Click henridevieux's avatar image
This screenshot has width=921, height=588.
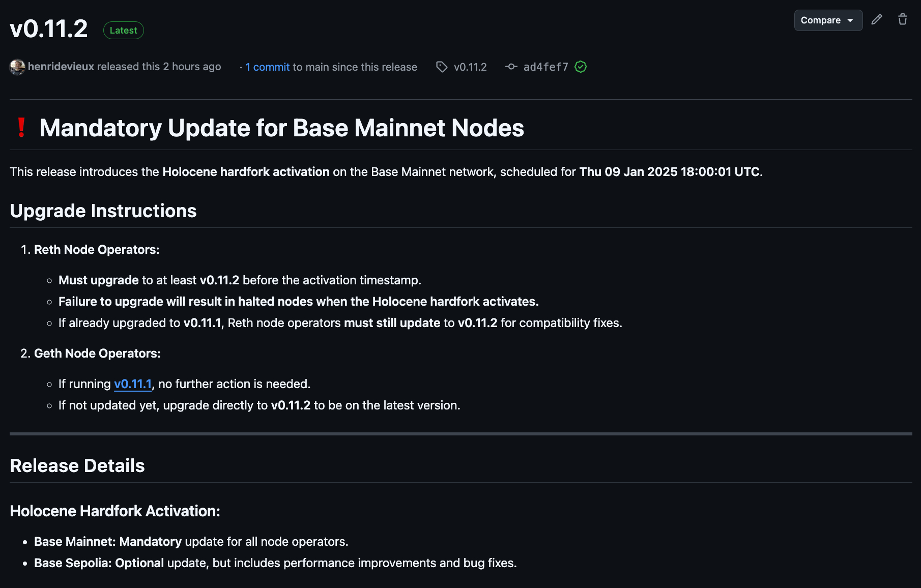(17, 67)
